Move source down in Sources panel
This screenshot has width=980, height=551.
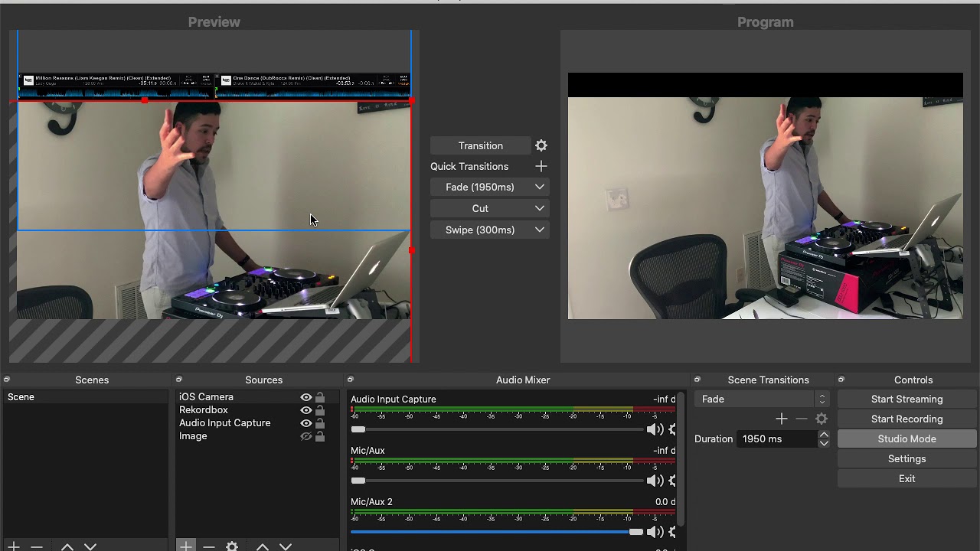pyautogui.click(x=285, y=546)
